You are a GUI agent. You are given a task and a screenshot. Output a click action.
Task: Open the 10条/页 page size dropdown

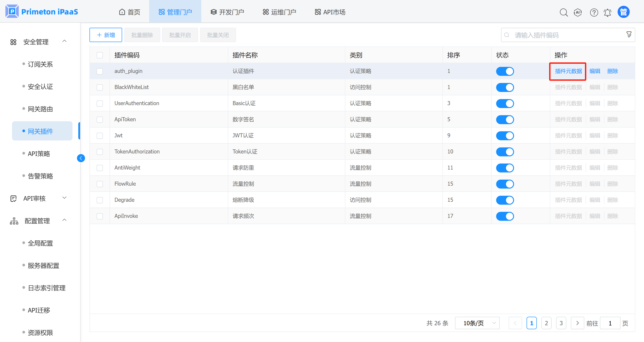[477, 323]
